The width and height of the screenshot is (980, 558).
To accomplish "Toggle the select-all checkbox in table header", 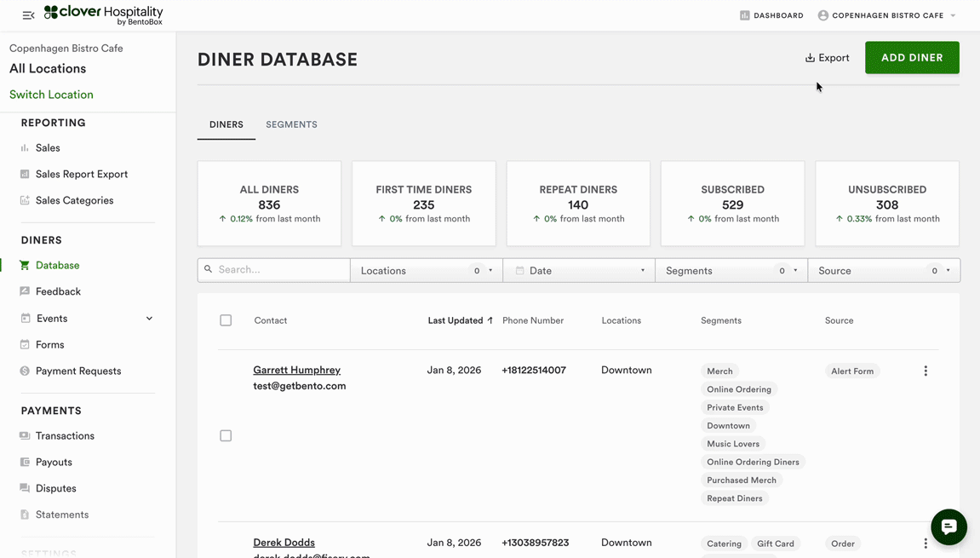I will 226,320.
